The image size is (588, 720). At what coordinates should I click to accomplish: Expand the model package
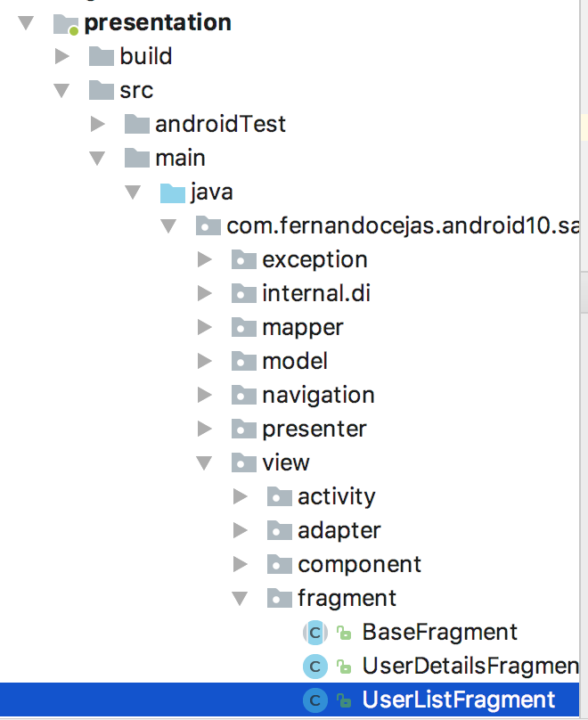[x=205, y=361]
